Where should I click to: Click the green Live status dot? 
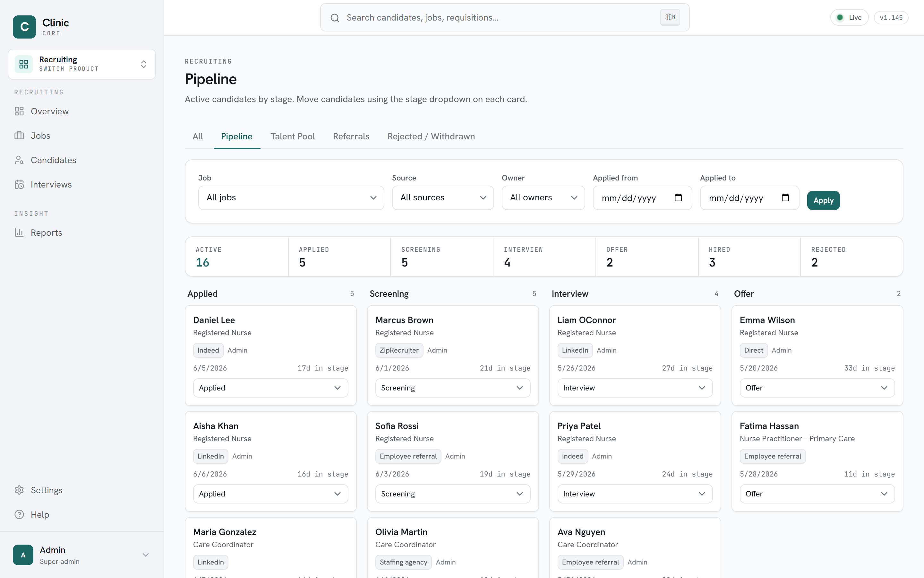coord(840,18)
